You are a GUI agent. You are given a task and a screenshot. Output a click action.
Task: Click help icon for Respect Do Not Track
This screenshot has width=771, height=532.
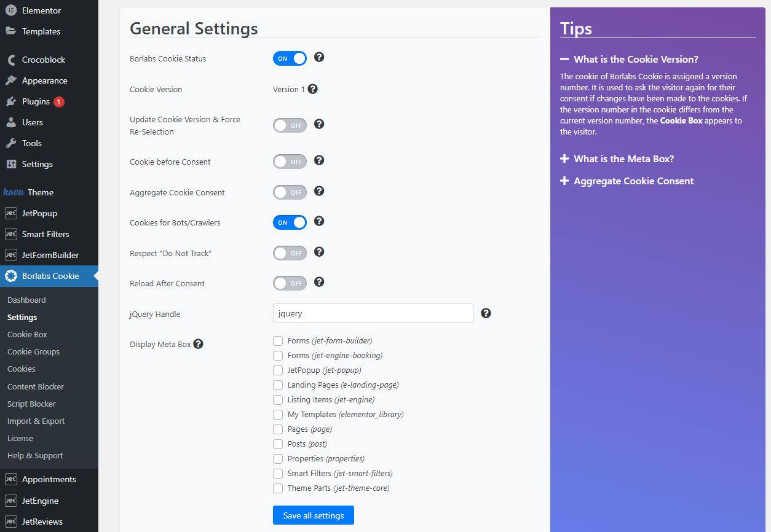coord(319,252)
